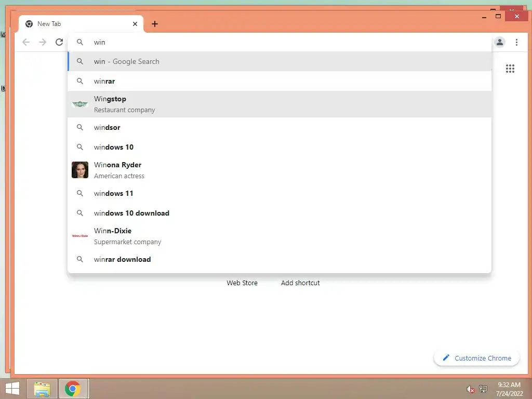The image size is (532, 399).
Task: Close the New Tab tab
Action: pos(135,24)
